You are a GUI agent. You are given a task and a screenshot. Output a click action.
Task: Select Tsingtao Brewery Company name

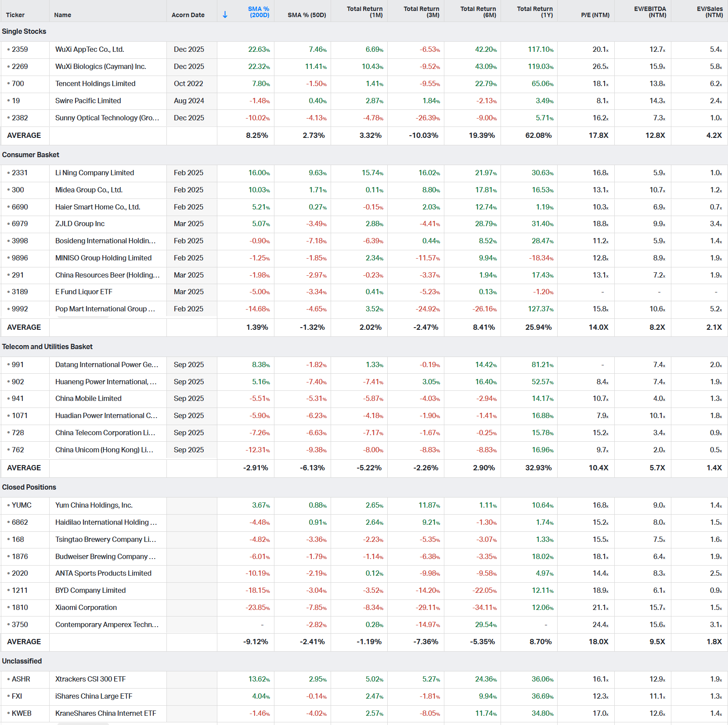(x=105, y=540)
